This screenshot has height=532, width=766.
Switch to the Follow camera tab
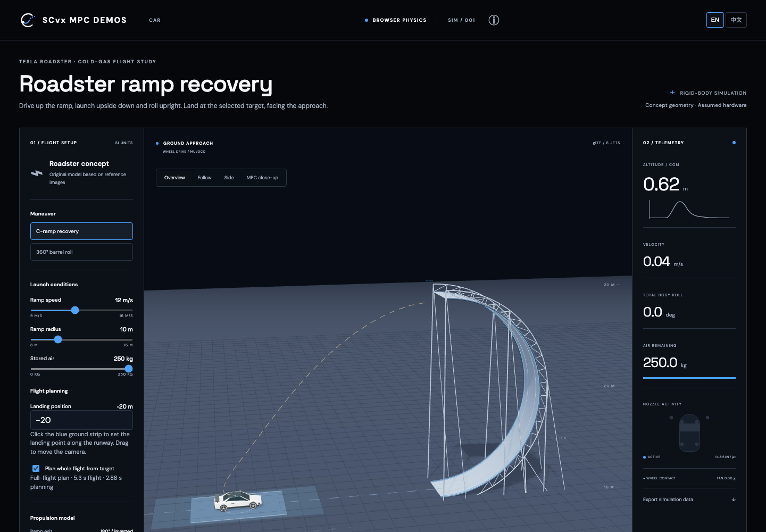coord(205,178)
